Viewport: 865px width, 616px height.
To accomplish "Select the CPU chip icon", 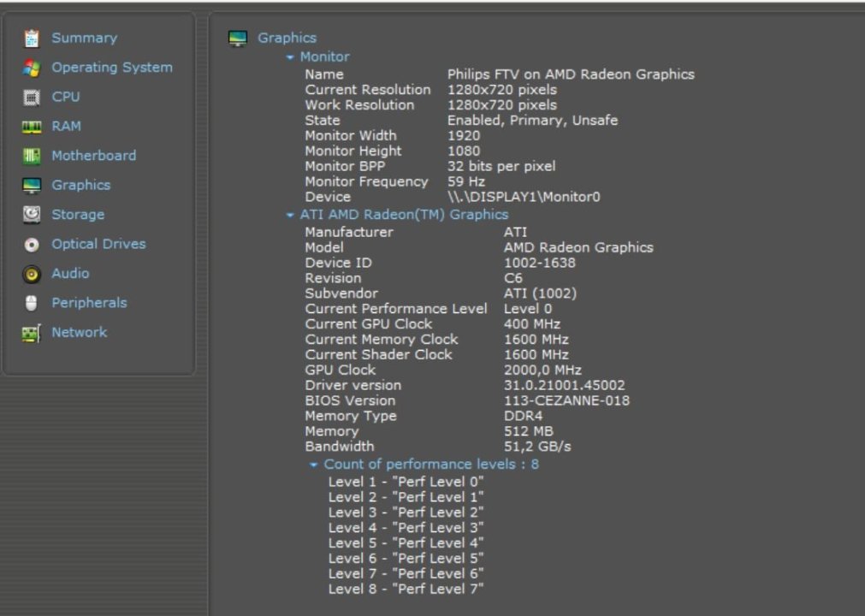I will tap(32, 98).
